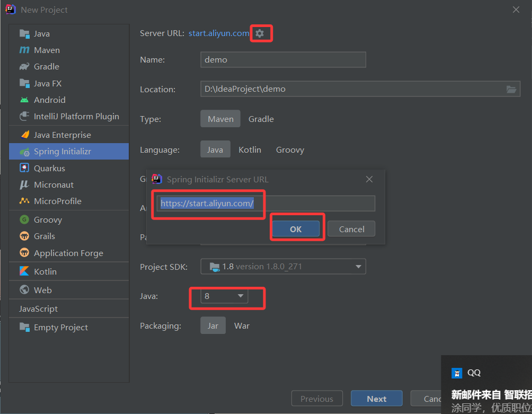This screenshot has width=532, height=414.
Task: Choose Java as the language
Action: point(215,149)
